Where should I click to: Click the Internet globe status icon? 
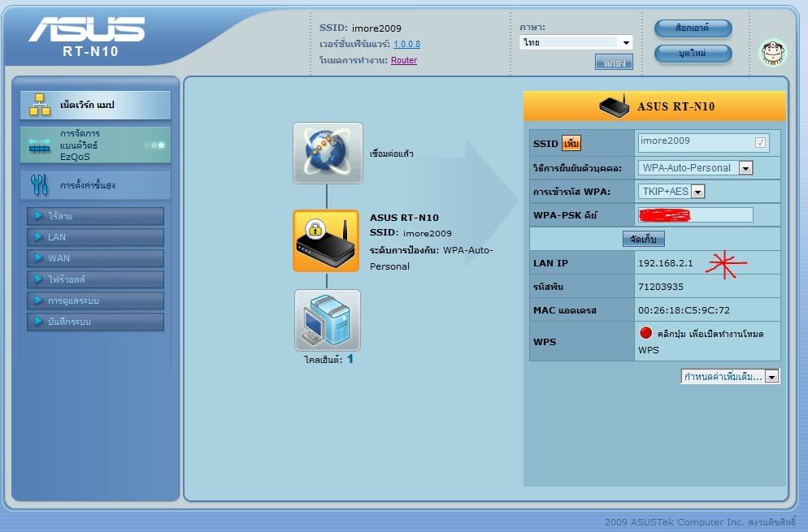[328, 153]
